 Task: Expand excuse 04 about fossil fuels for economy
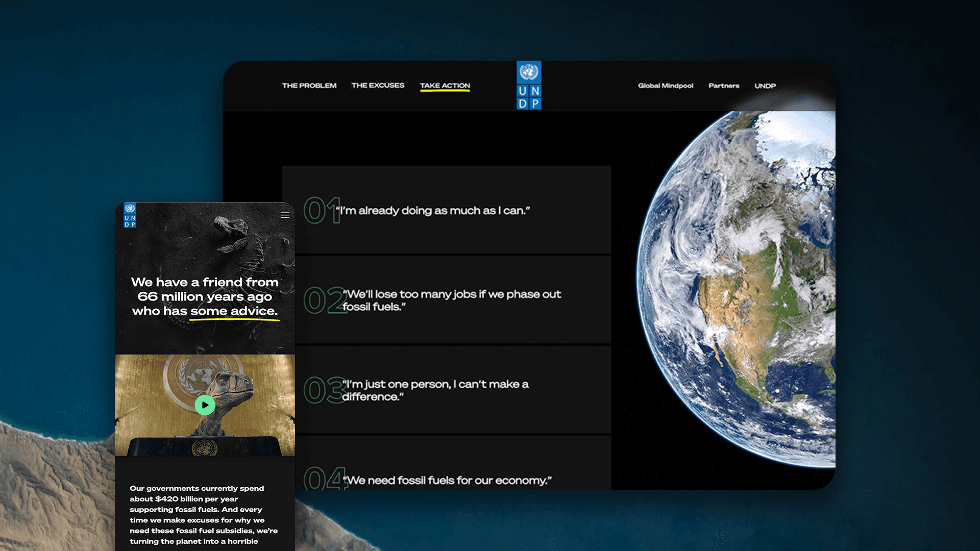[447, 480]
